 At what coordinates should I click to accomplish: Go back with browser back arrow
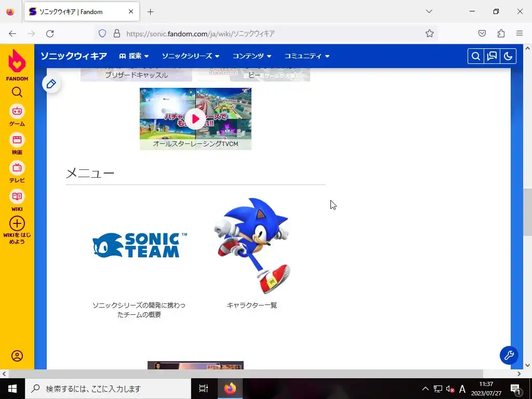(12, 34)
